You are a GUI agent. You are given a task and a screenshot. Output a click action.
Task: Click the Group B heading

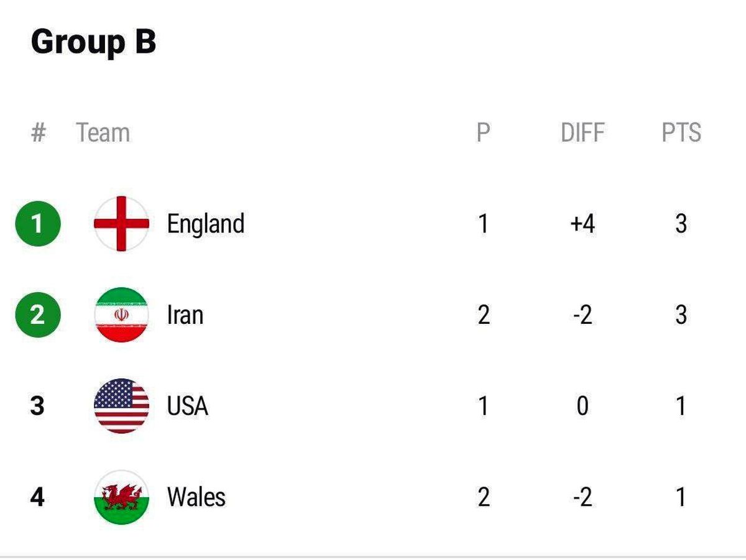coord(93,42)
